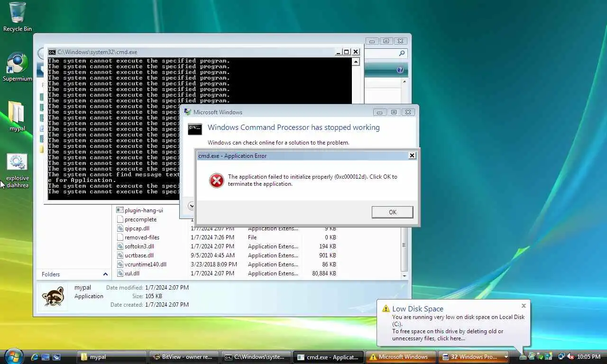Select the qipcap.dll file icon

point(120,228)
